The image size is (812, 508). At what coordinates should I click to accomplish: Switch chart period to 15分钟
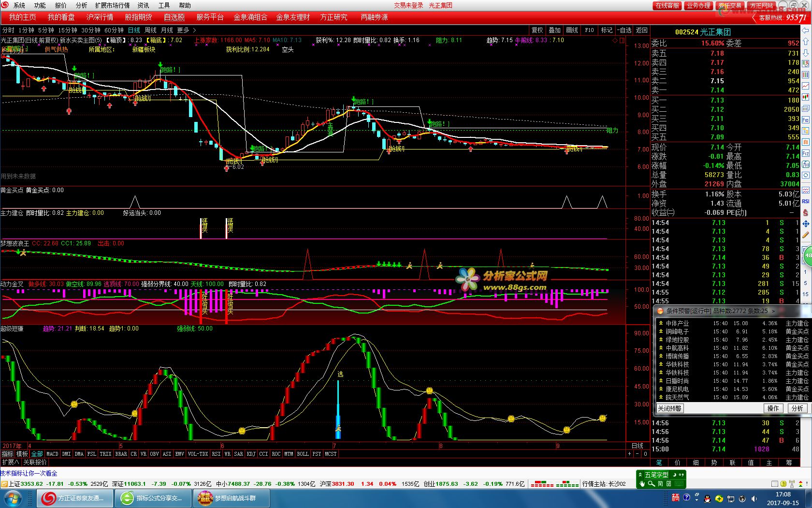pyautogui.click(x=68, y=30)
